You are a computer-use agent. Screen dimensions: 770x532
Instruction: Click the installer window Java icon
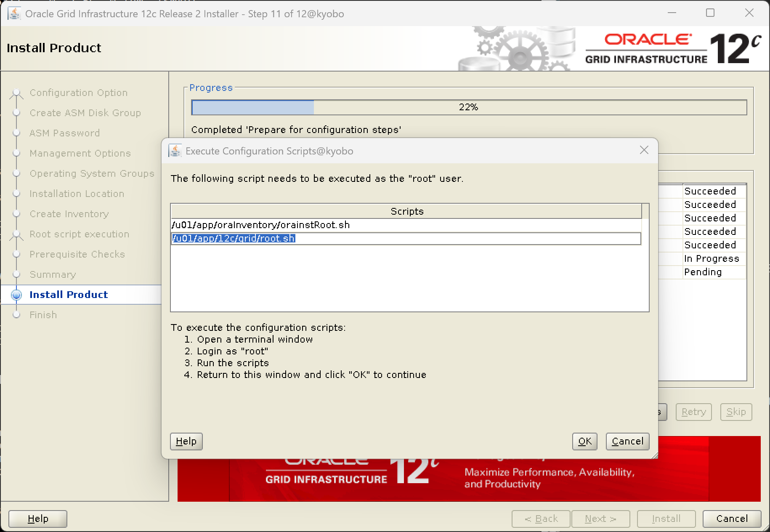tap(14, 13)
